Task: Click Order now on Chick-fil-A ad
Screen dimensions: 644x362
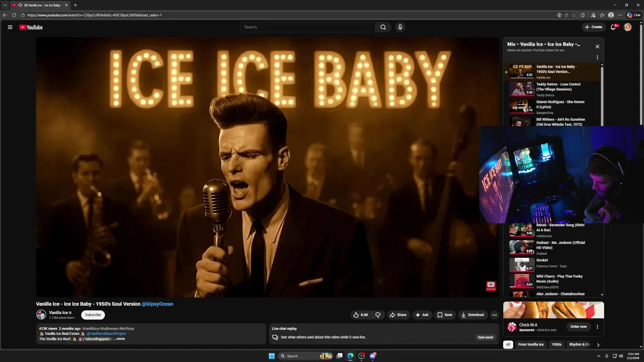Action: 578,327
